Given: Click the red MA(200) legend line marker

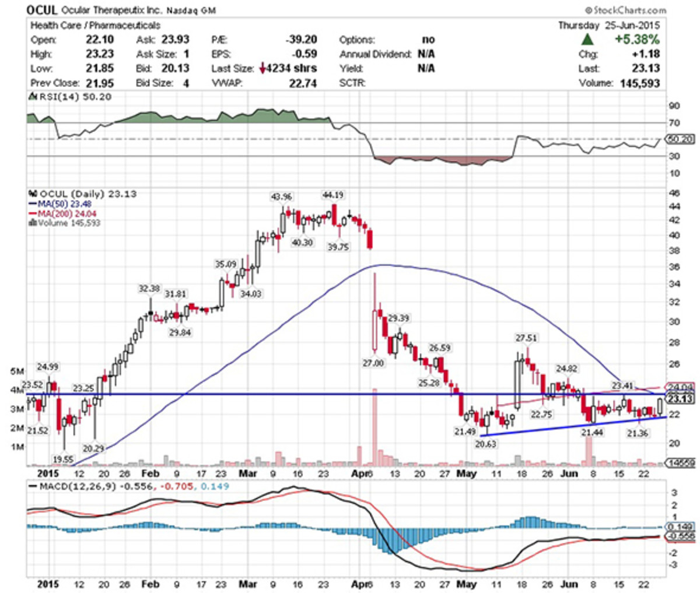Looking at the screenshot, I should click(x=32, y=213).
